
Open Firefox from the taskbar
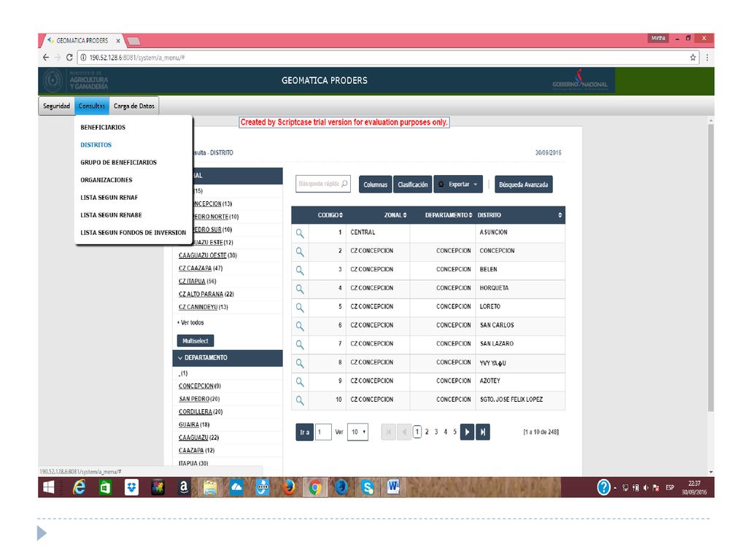[289, 487]
